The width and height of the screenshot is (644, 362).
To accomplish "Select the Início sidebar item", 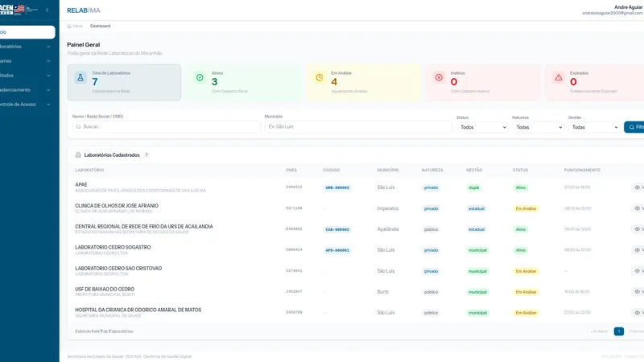I will click(27, 32).
